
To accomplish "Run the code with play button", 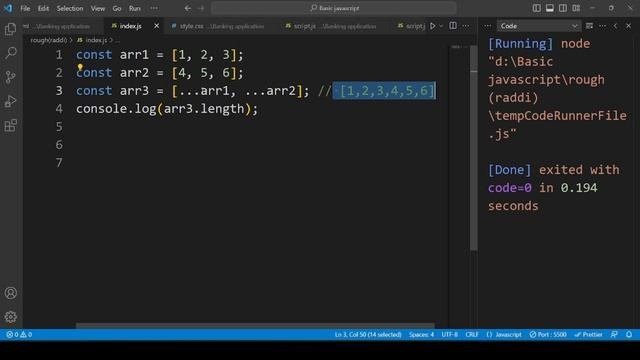I will pos(433,26).
